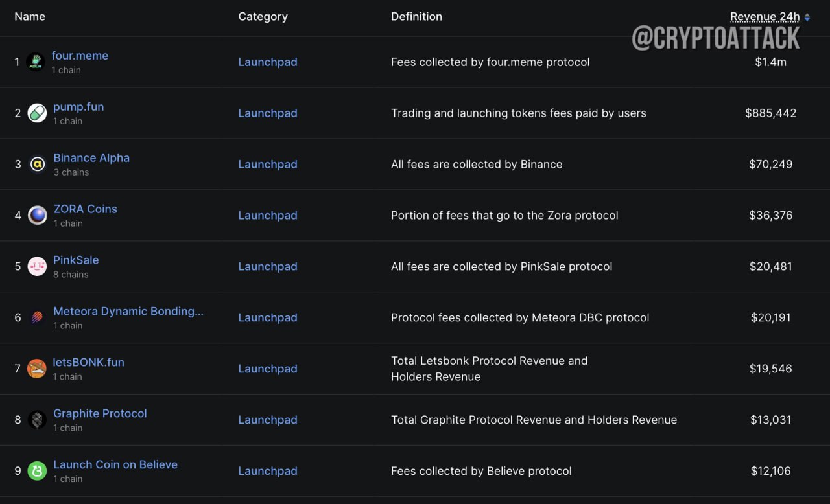Sort by Revenue 24h arrow icon
The height and width of the screenshot is (504, 830).
click(x=807, y=17)
